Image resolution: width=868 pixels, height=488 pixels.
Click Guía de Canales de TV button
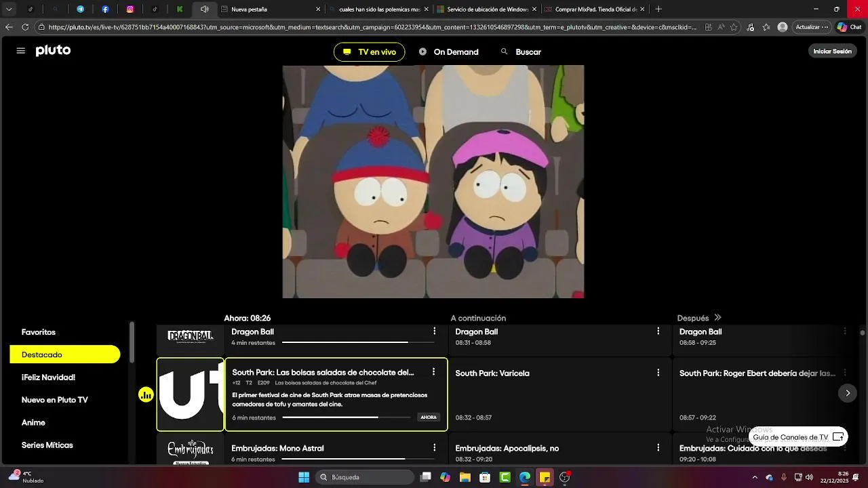click(798, 437)
